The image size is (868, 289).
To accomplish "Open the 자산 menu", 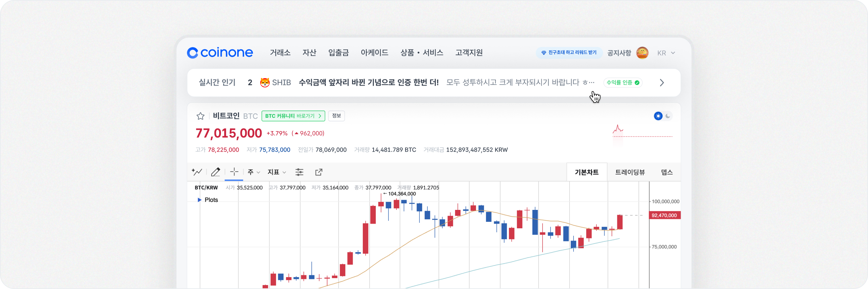I will tap(309, 53).
